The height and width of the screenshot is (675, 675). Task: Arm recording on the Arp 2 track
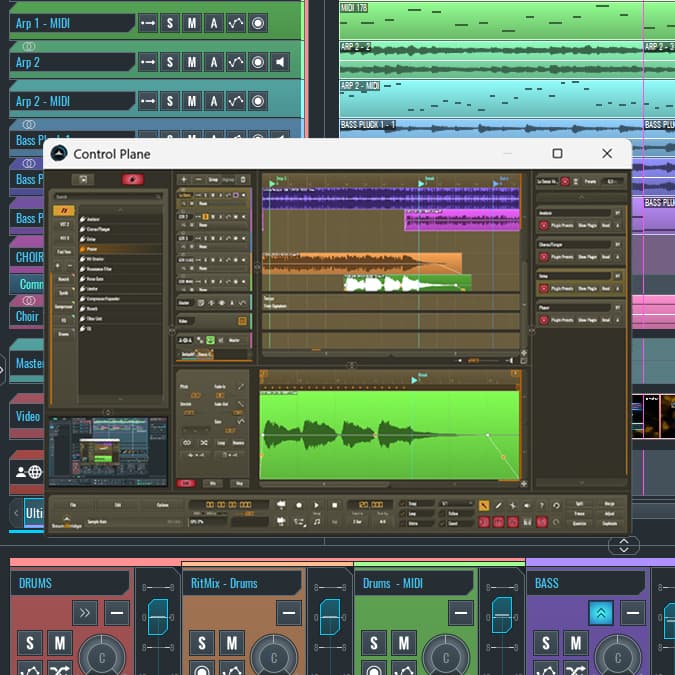point(258,62)
